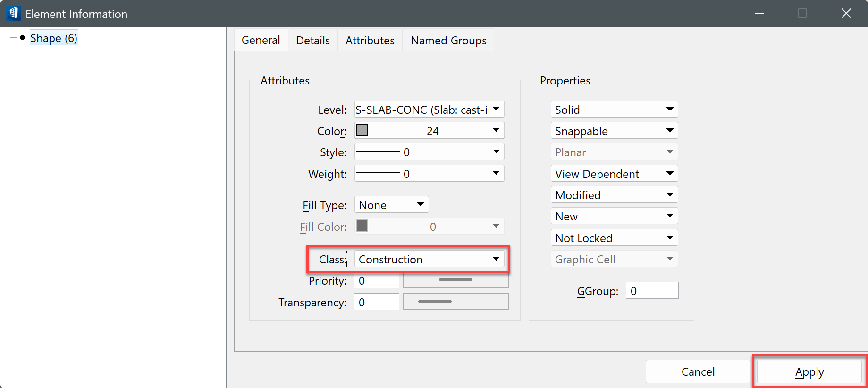Open the General tab

click(x=261, y=41)
